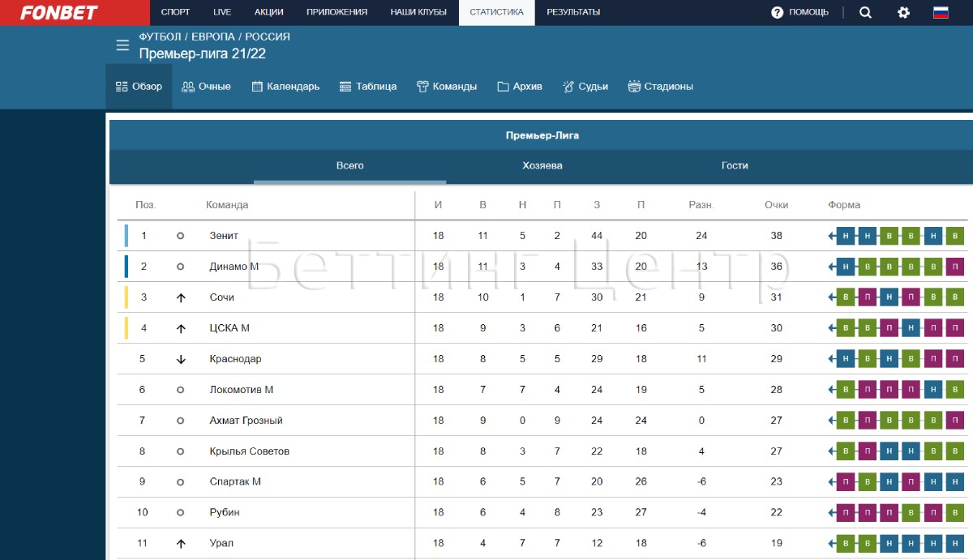Image resolution: width=973 pixels, height=560 pixels.
Task: Open settings via the gear icon
Action: tap(903, 12)
